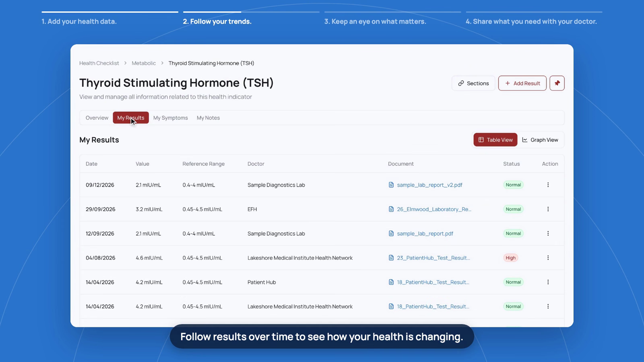This screenshot has height=362, width=644.
Task: Click step 1 Add your health data
Action: 79,21
